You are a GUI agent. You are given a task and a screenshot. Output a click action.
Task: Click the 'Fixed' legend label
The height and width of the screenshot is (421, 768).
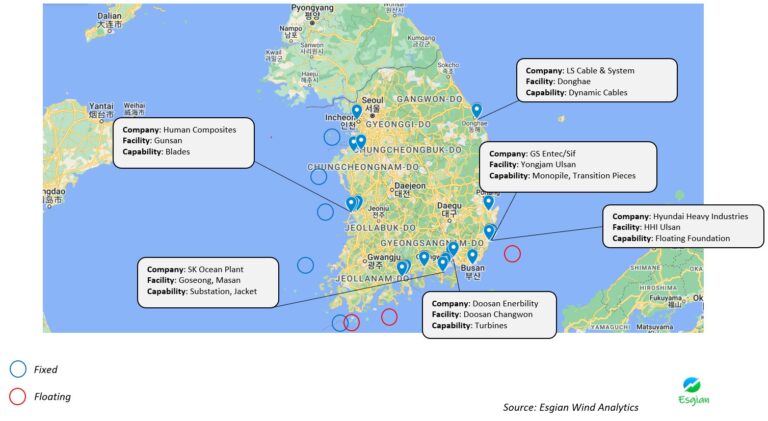(x=46, y=370)
